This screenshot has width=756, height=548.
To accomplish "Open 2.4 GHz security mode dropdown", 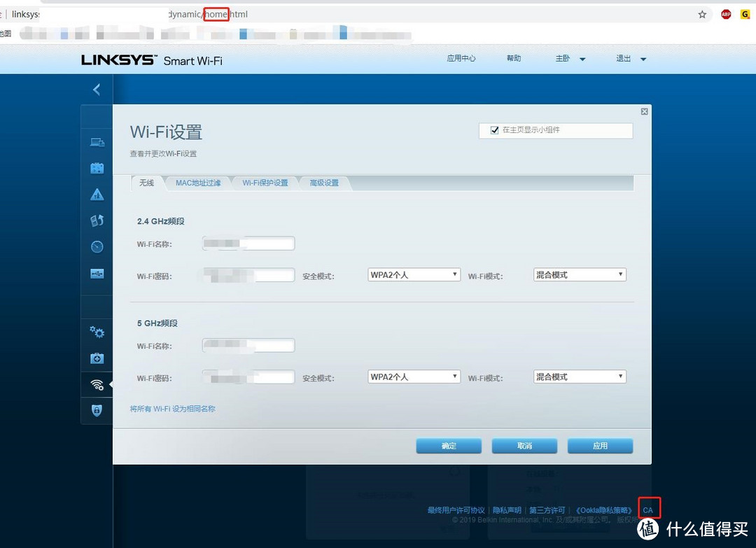I will tap(414, 275).
